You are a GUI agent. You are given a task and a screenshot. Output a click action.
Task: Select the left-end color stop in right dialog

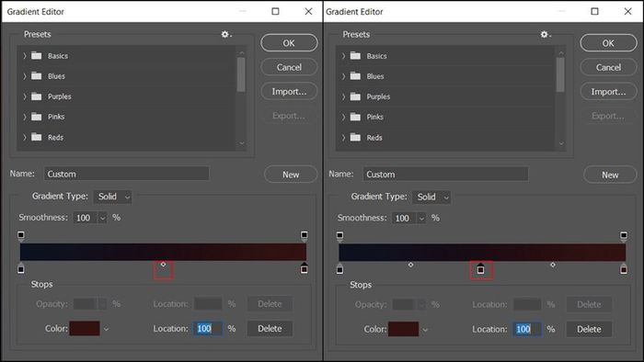339,269
